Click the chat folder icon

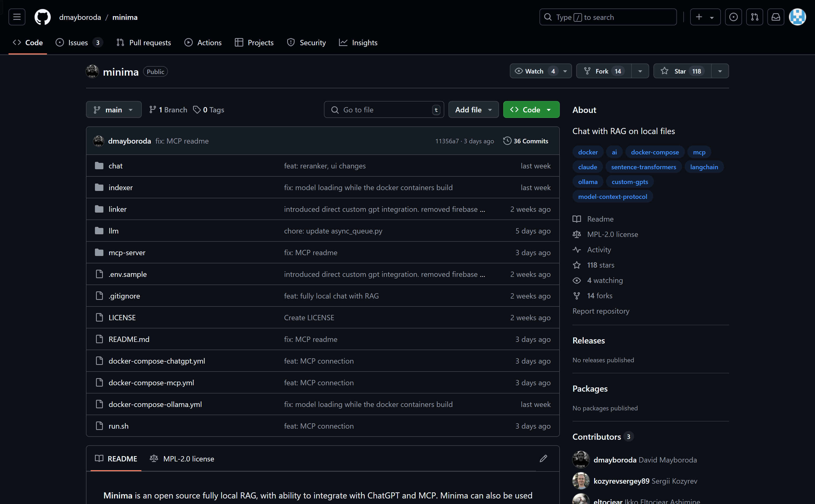pos(99,166)
